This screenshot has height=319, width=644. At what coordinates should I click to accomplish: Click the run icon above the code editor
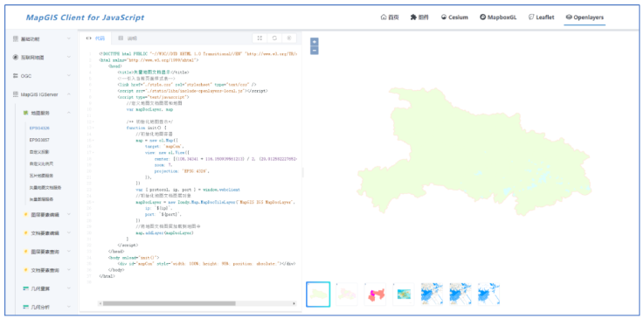tap(288, 38)
